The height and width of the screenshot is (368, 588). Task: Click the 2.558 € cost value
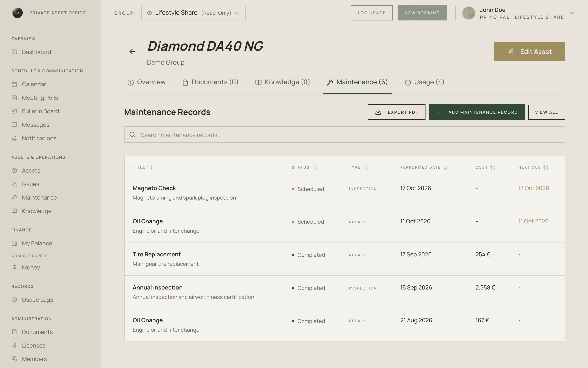point(485,287)
